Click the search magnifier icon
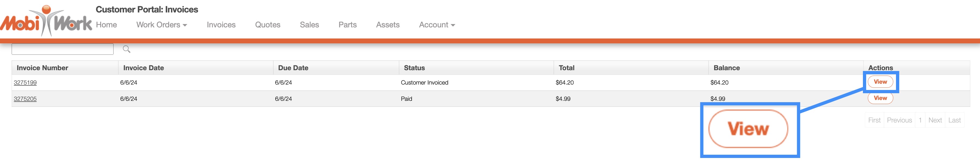The width and height of the screenshot is (980, 168). click(x=127, y=49)
